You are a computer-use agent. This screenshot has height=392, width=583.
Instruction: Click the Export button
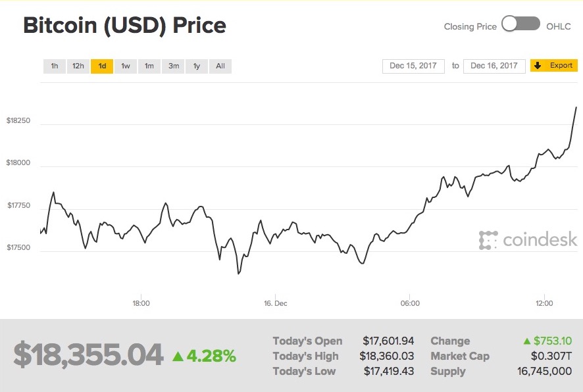coord(554,66)
